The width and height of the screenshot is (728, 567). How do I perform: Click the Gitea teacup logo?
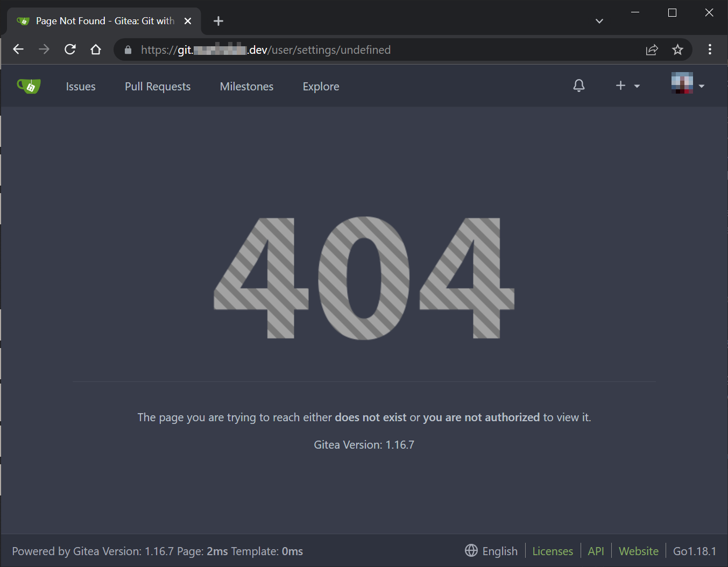point(29,86)
